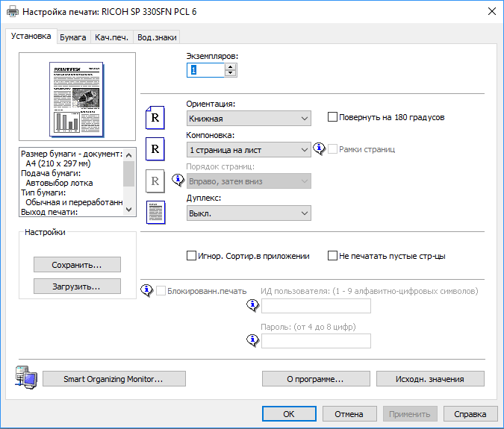Click the Сохранить... button
504x429 pixels.
(77, 265)
